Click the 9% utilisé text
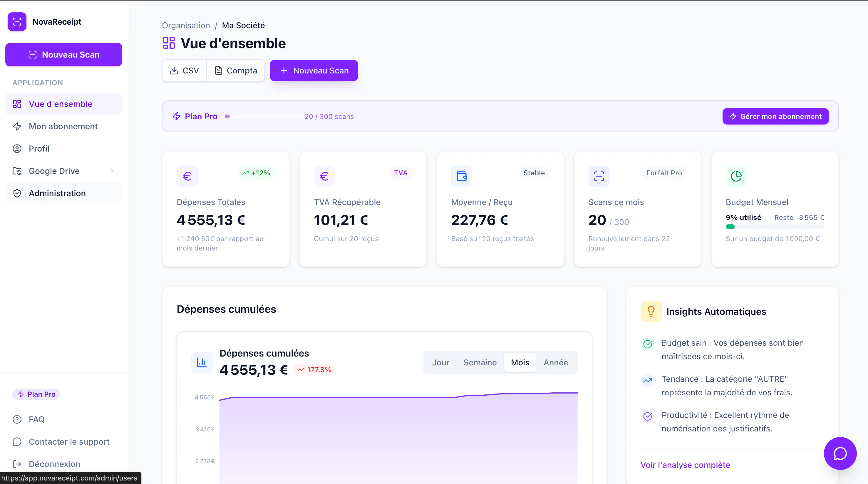 click(x=743, y=218)
